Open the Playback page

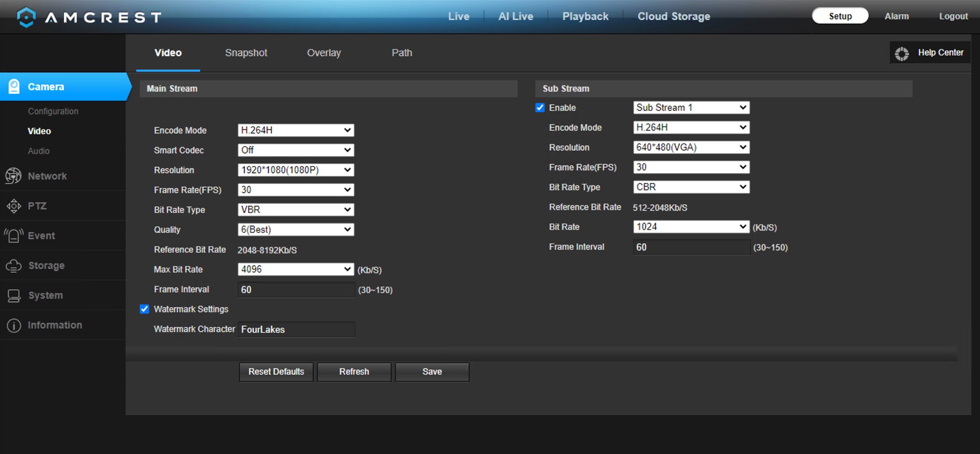coord(585,16)
